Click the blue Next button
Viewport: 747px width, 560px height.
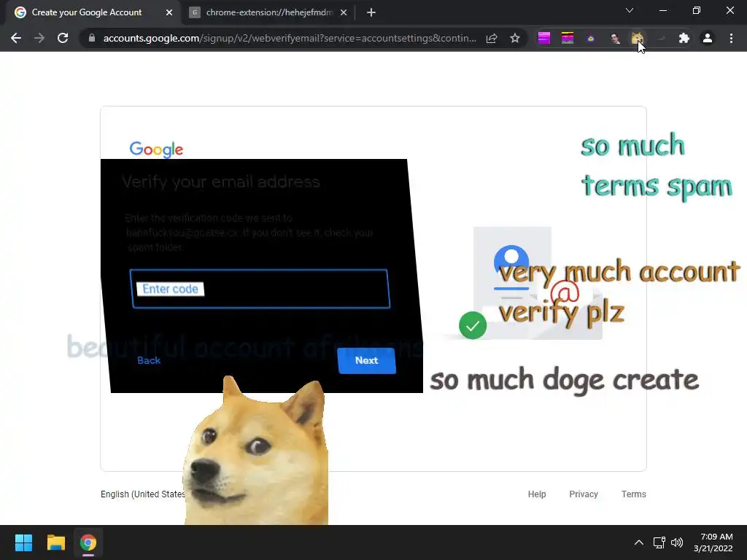[366, 360]
